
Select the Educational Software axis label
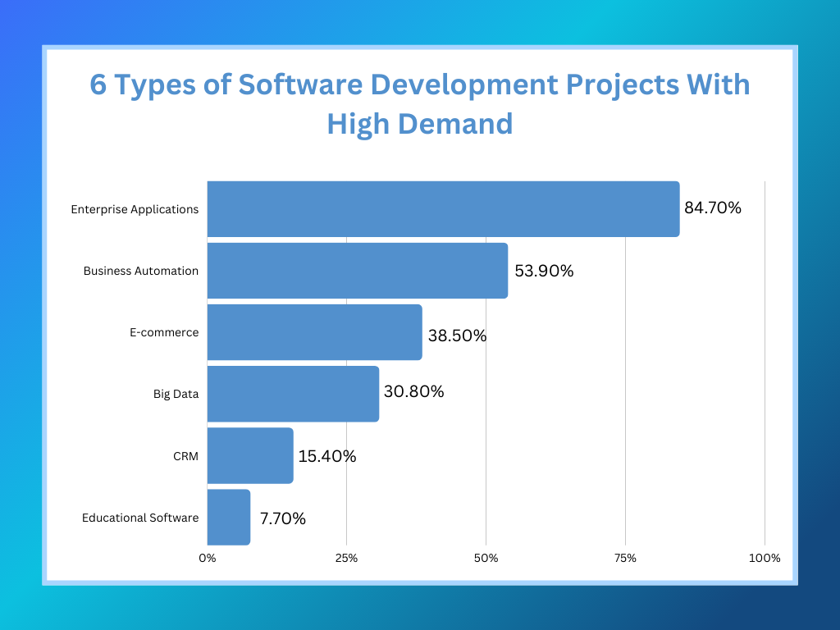(139, 518)
